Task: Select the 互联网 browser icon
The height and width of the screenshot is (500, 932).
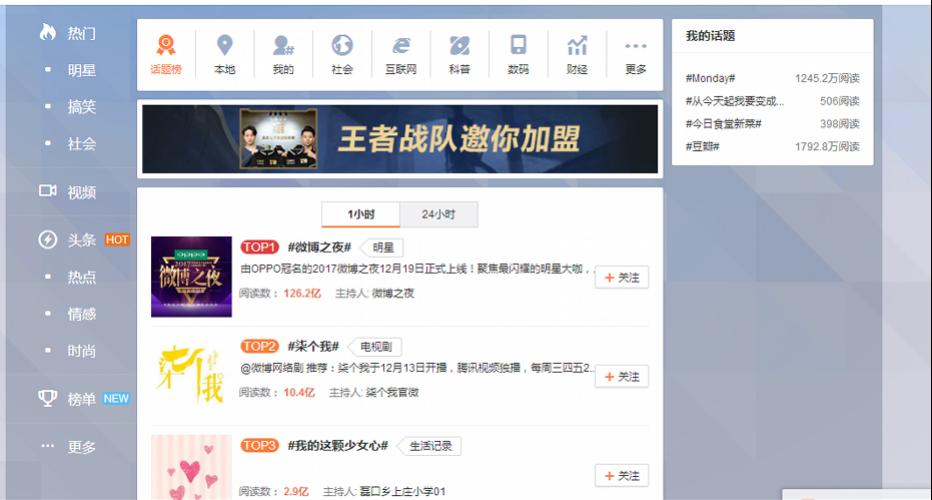Action: click(401, 45)
